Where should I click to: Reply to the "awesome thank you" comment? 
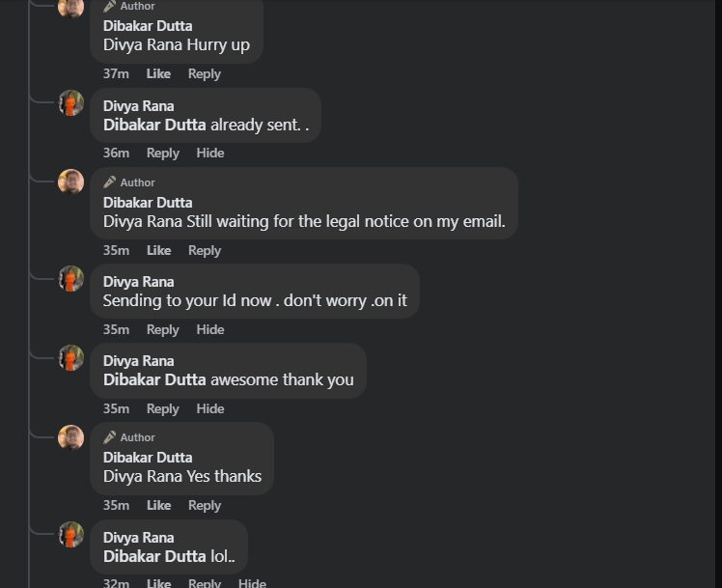tap(162, 408)
